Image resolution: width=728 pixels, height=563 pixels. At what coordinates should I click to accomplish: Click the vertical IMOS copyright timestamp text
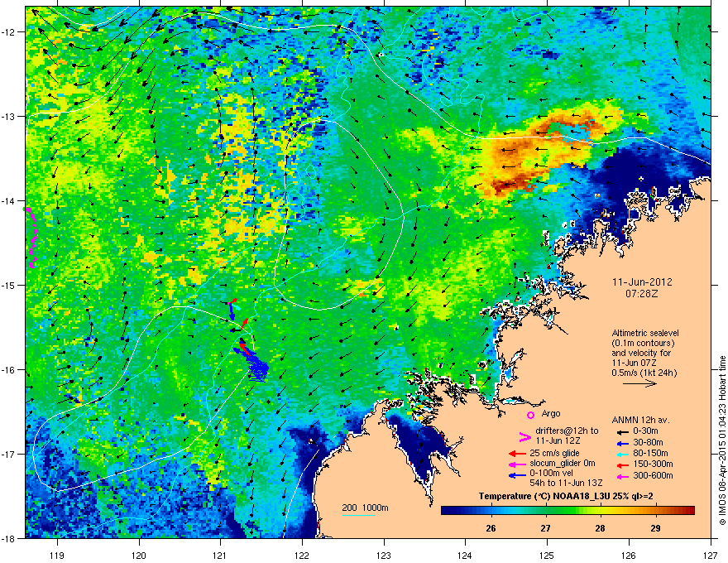tap(722, 440)
